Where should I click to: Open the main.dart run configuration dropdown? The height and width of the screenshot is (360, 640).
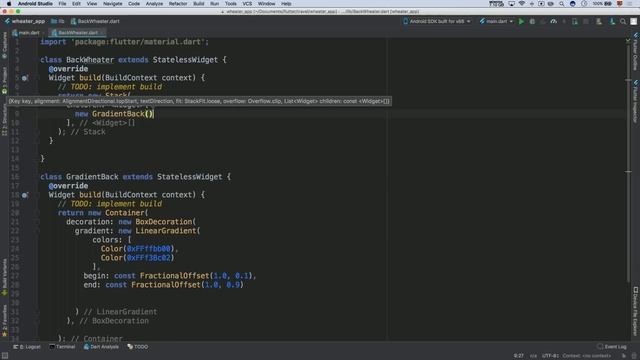496,21
